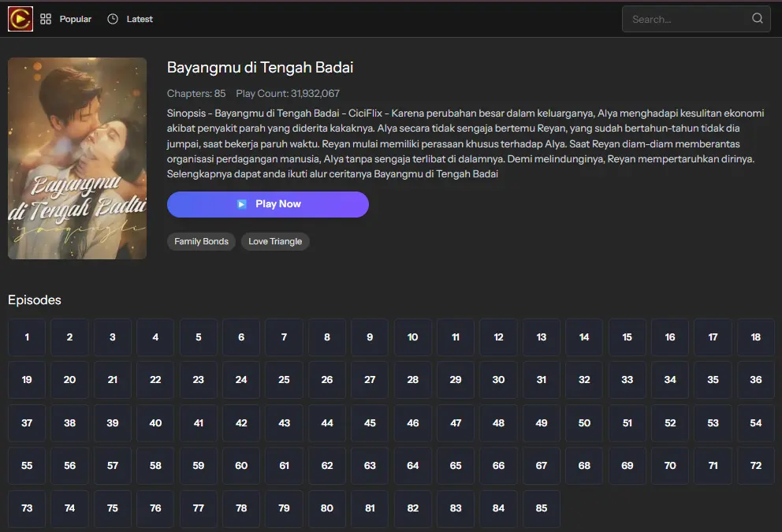Click the CiciFlix logo icon

[20, 18]
